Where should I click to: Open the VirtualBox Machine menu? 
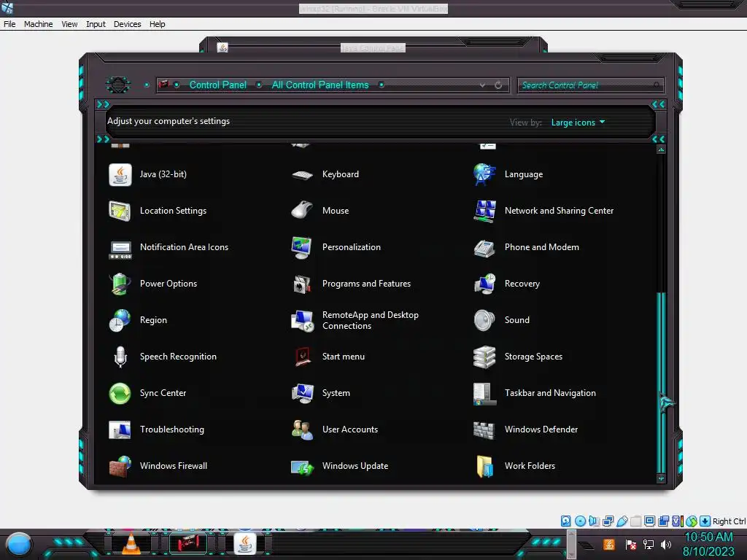(38, 24)
